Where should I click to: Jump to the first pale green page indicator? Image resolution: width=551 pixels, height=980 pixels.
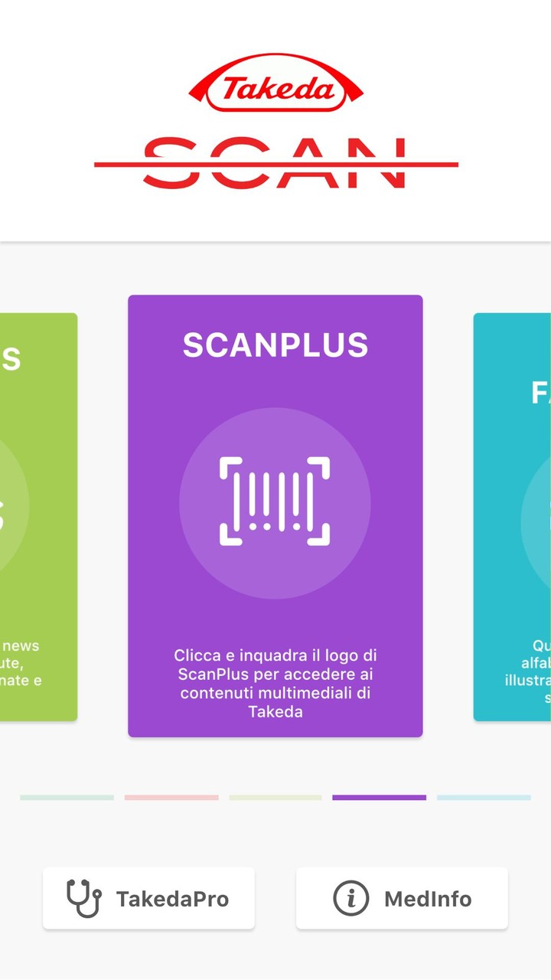[x=67, y=798]
